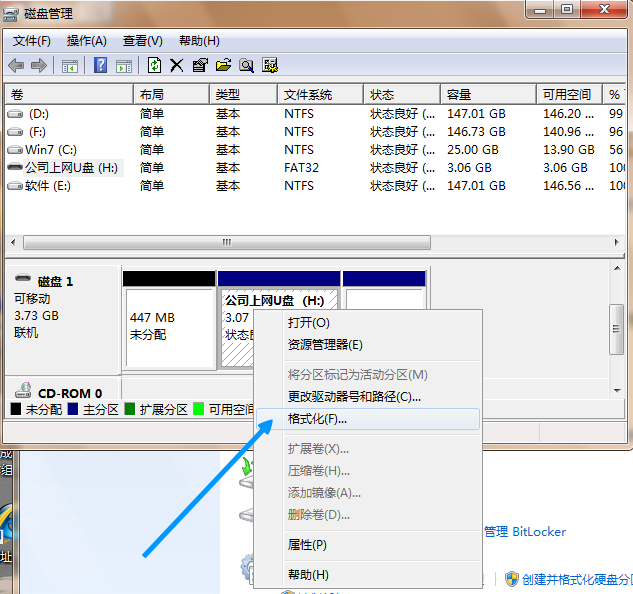
Task: Choose 格式化(F)... in the context menu
Action: click(368, 419)
